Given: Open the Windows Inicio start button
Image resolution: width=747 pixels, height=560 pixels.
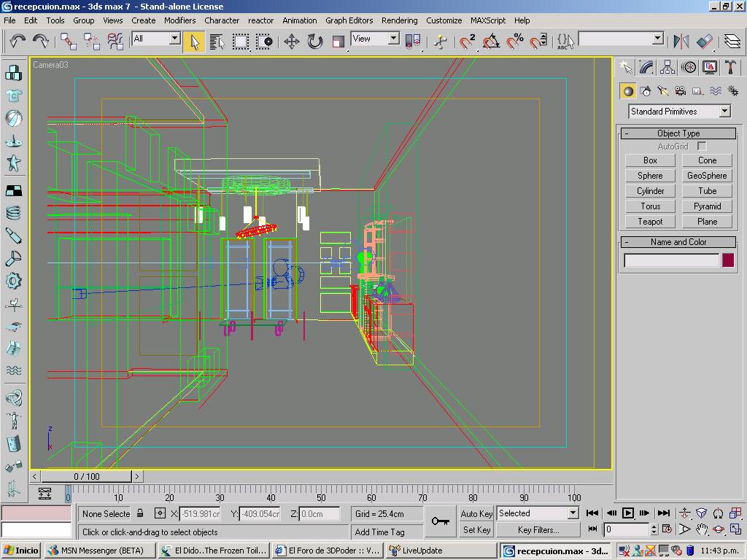Looking at the screenshot, I should coord(21,551).
